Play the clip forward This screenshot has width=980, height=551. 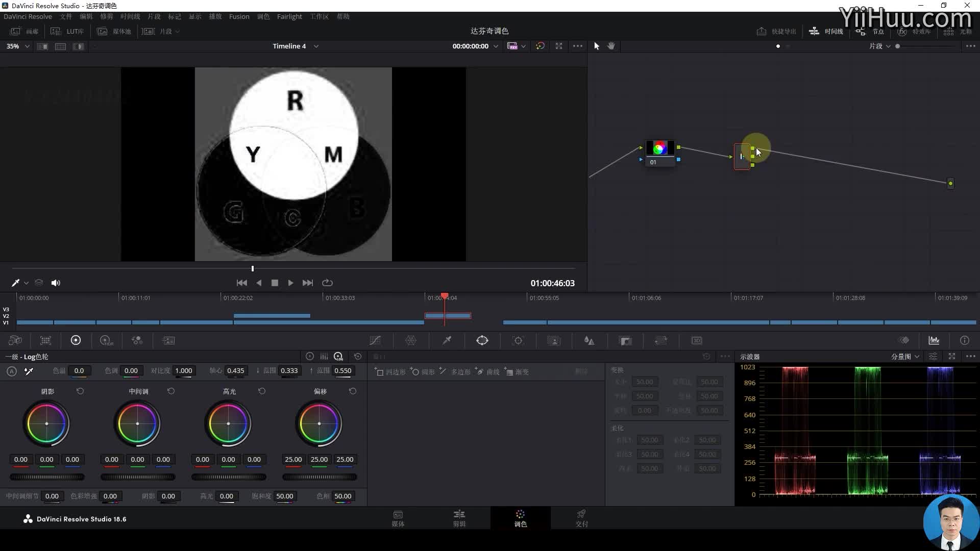(290, 283)
